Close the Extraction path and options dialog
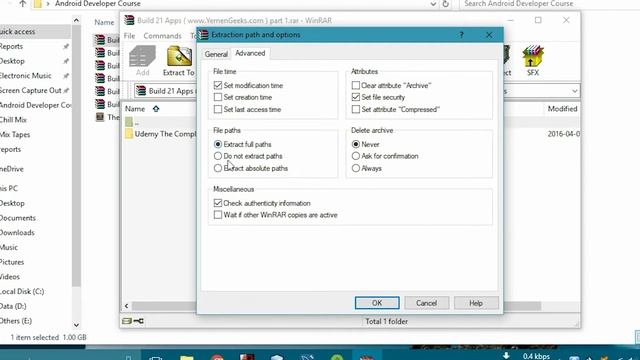Screen dimensions: 640x360 (x=489, y=35)
